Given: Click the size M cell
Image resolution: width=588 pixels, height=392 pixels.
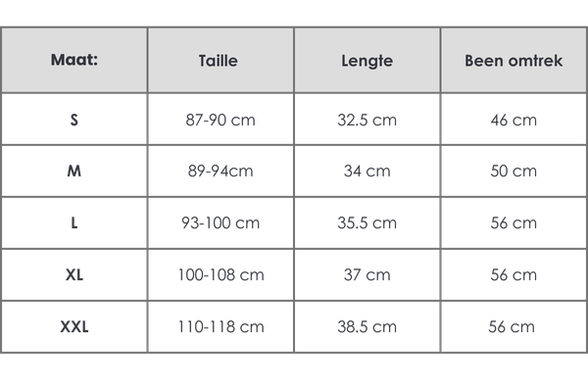Looking at the screenshot, I should click(x=74, y=171).
